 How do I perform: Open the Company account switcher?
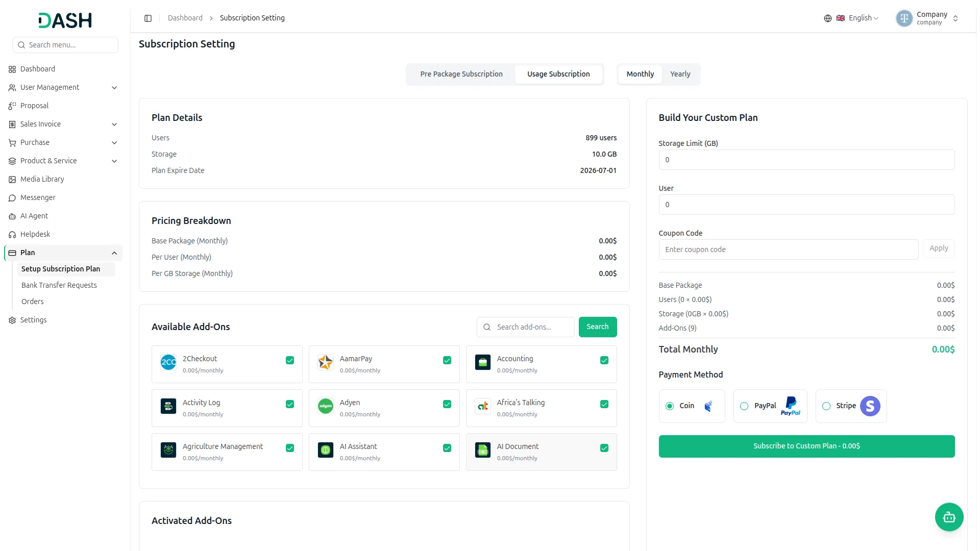(927, 18)
